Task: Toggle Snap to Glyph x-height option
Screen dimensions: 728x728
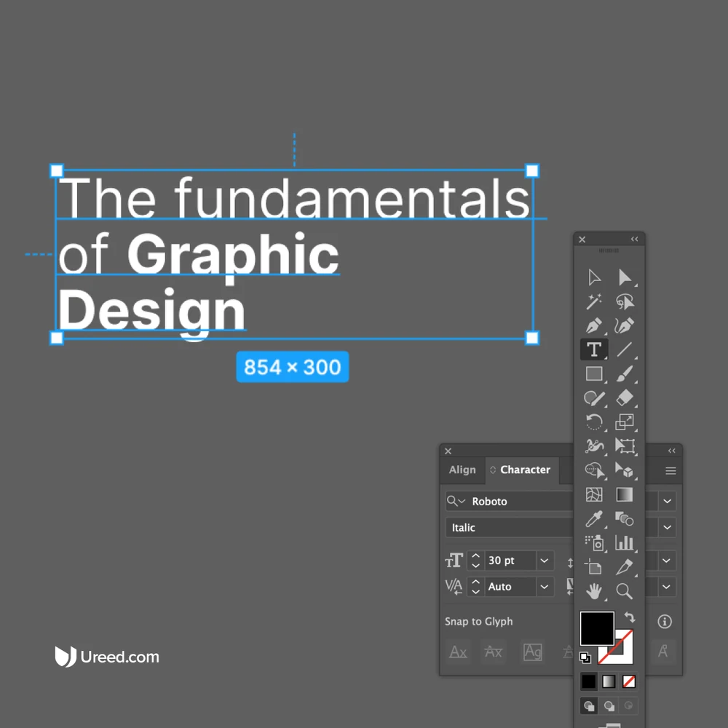Action: tap(493, 652)
